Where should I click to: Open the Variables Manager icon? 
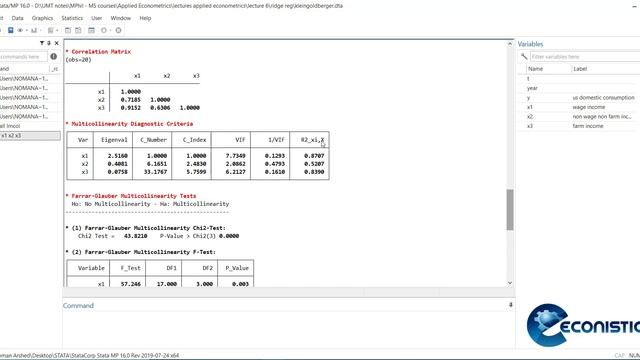(91, 30)
